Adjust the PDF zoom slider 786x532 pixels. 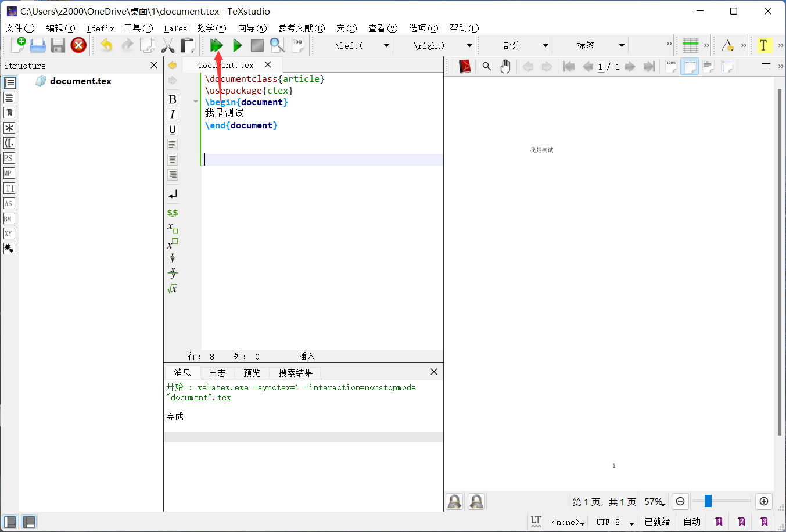tap(708, 501)
